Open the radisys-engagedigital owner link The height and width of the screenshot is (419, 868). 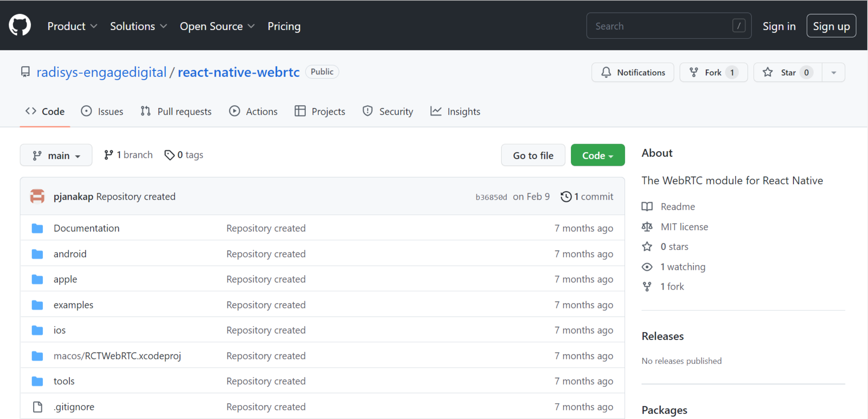[x=102, y=72]
